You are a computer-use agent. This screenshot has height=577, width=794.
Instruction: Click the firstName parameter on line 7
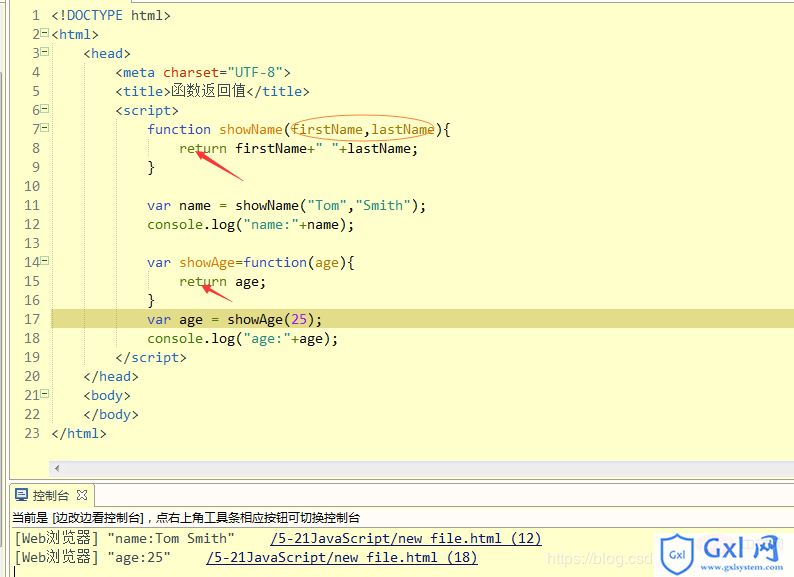coord(327,130)
